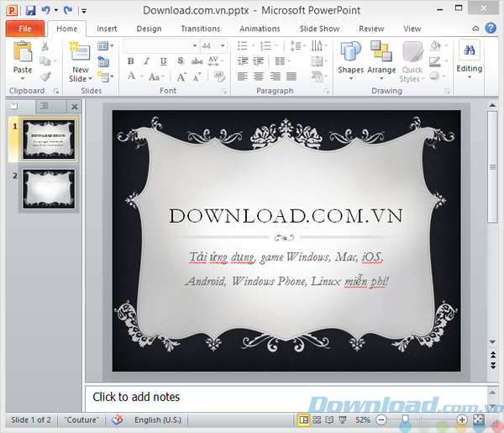This screenshot has height=433, width=504.
Task: Select slide 2 thumbnail
Action: 49,189
